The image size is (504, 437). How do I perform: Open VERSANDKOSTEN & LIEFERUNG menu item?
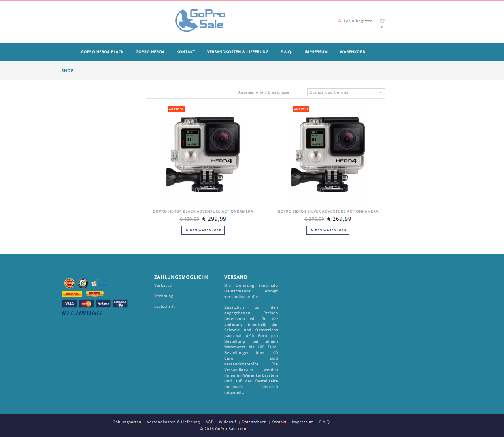(238, 52)
